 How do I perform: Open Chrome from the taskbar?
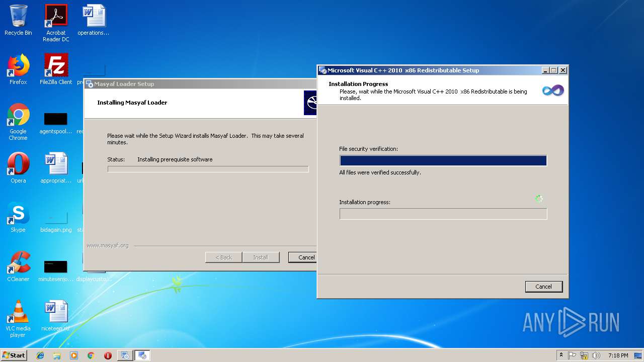coord(91,355)
